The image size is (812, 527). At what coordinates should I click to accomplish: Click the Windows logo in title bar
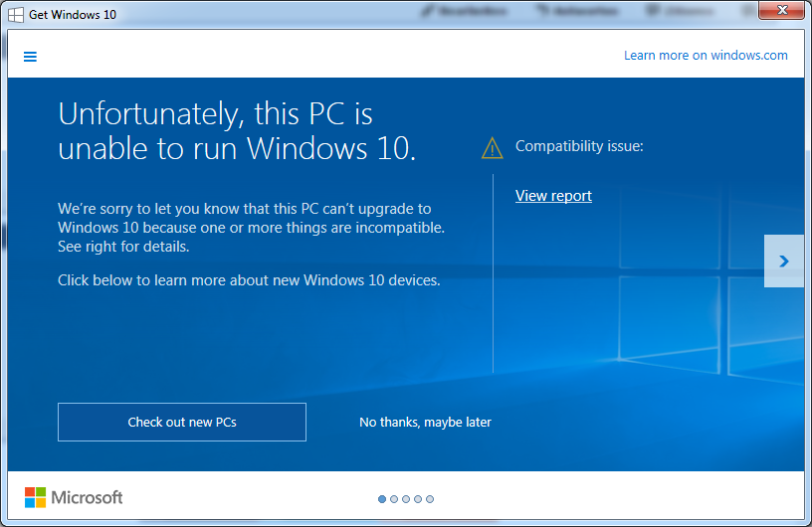16,15
